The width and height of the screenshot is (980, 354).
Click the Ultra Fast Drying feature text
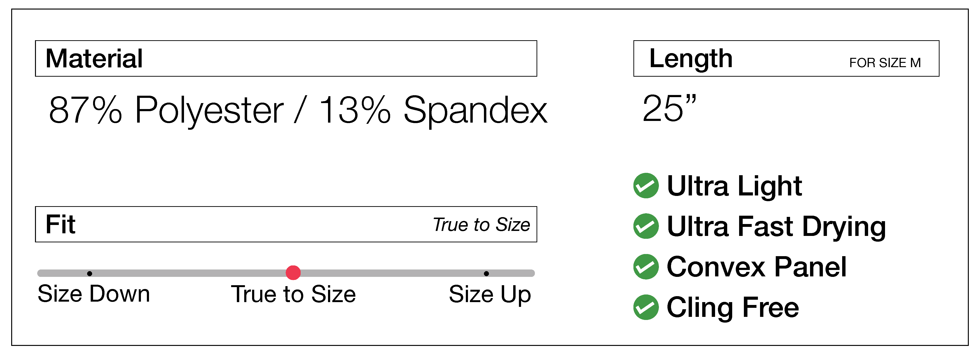[776, 226]
